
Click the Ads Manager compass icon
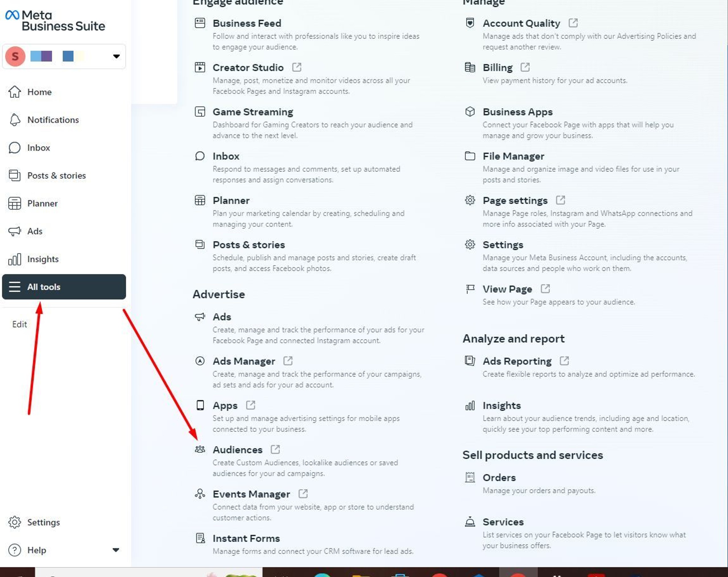(200, 361)
